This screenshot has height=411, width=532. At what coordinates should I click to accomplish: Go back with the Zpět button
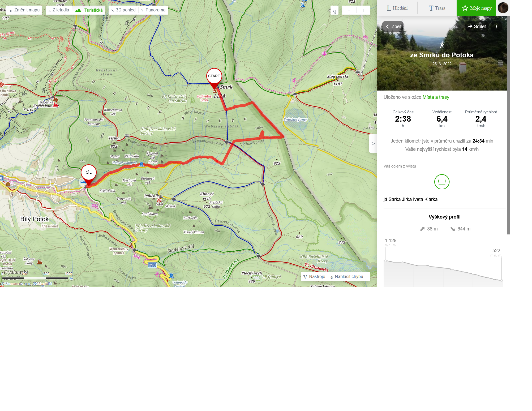[x=393, y=27]
